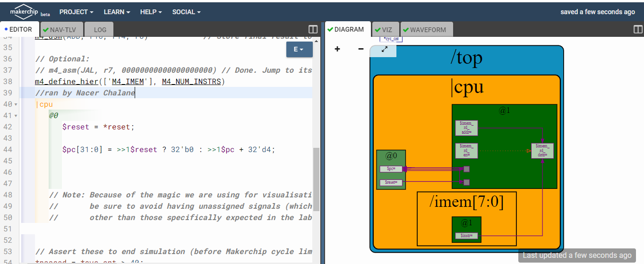Click the $reset assignment on line 42

coord(98,127)
